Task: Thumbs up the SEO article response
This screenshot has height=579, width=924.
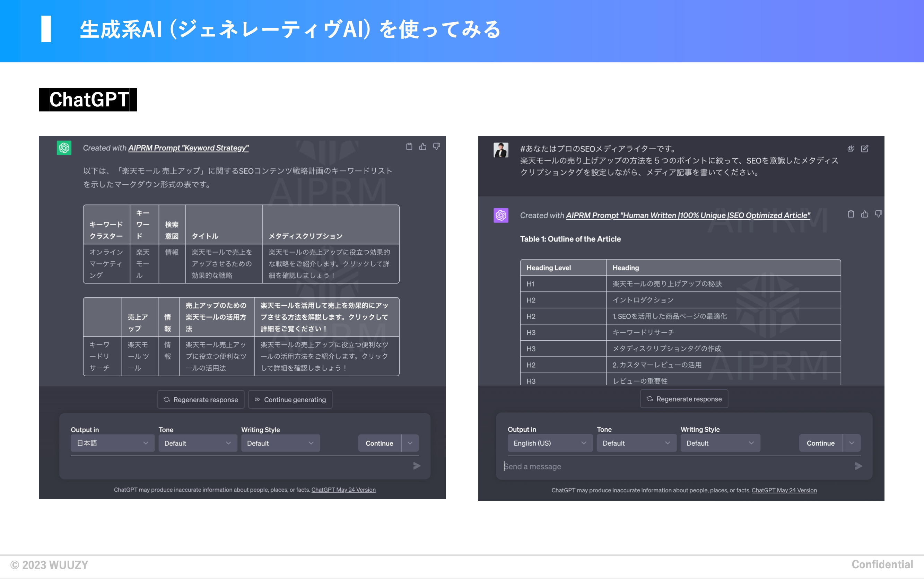Action: point(865,214)
